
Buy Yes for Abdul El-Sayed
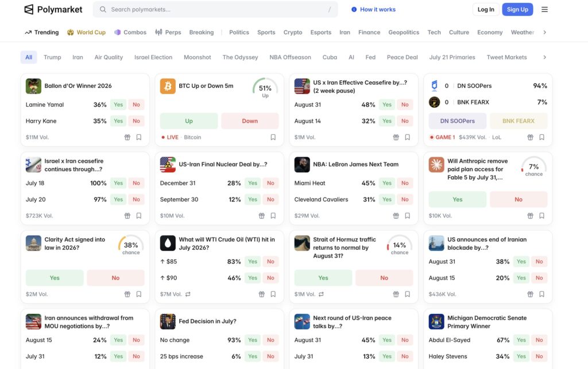point(521,340)
